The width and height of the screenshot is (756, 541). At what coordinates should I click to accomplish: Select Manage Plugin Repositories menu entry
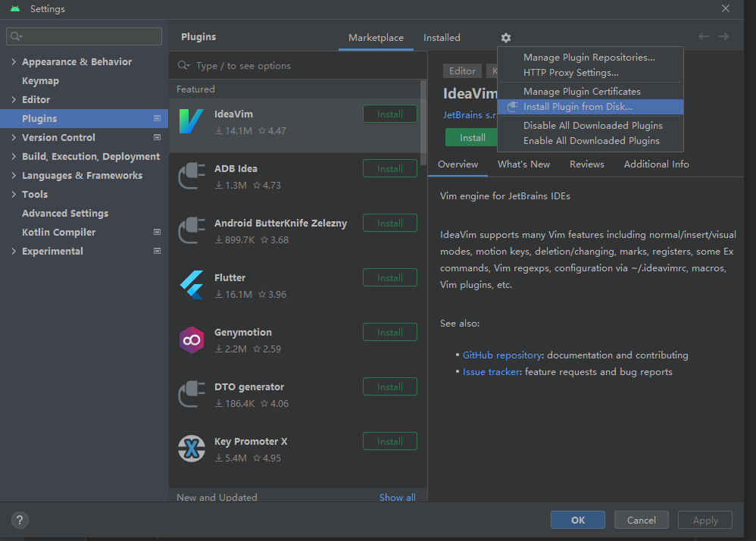pos(589,58)
